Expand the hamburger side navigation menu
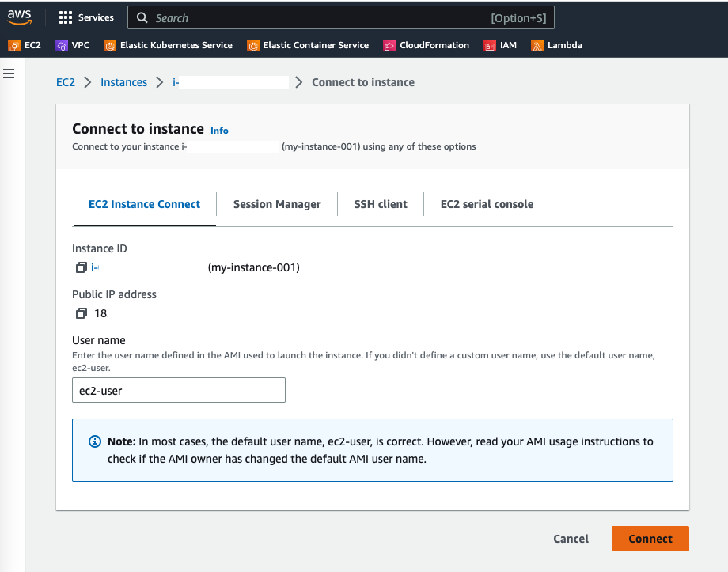Image resolution: width=728 pixels, height=572 pixels. coord(9,74)
